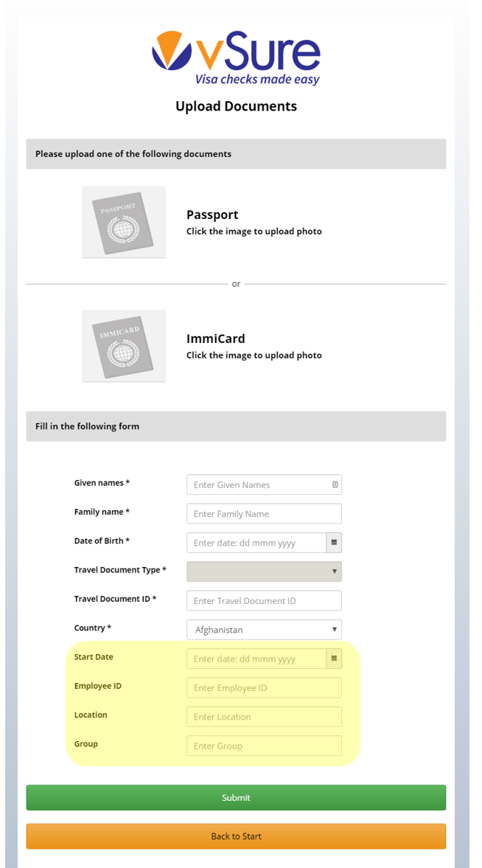Click the Date of Birth text field
Image resolution: width=482 pixels, height=868 pixels.
pyautogui.click(x=256, y=543)
